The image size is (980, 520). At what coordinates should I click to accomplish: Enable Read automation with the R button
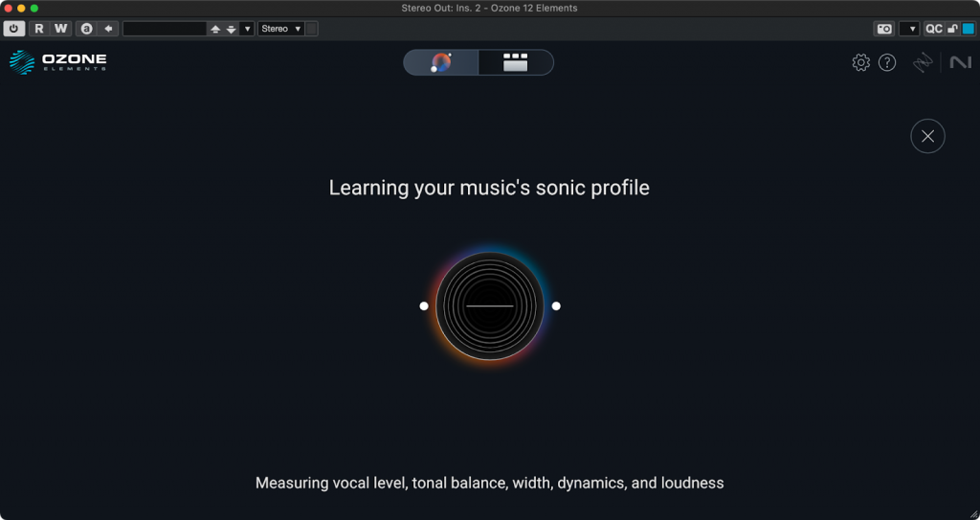tap(39, 29)
